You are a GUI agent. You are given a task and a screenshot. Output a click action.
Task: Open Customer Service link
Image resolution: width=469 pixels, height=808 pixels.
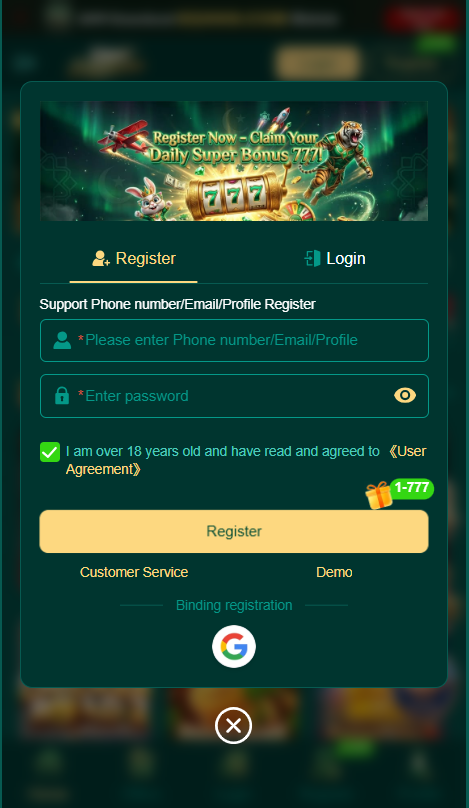134,572
